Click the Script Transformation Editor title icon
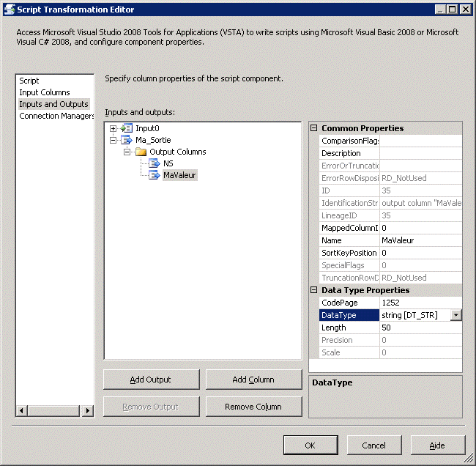This screenshot has height=466, width=476. click(9, 9)
